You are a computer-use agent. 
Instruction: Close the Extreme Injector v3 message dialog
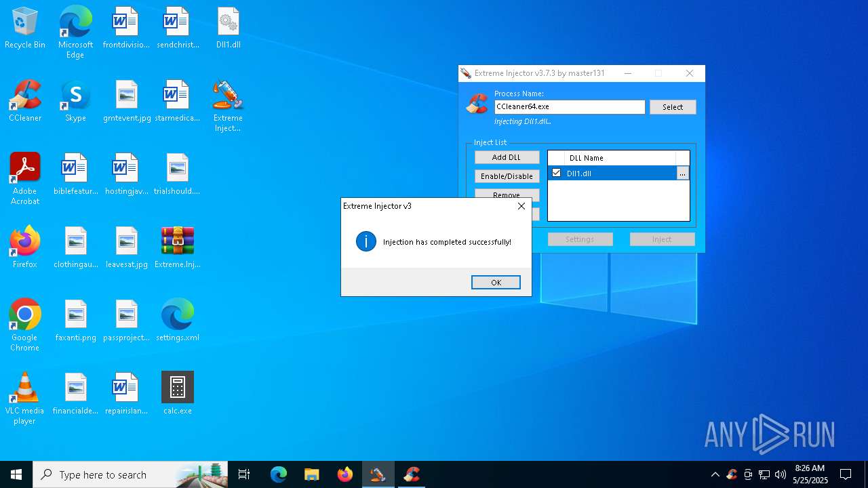click(521, 206)
